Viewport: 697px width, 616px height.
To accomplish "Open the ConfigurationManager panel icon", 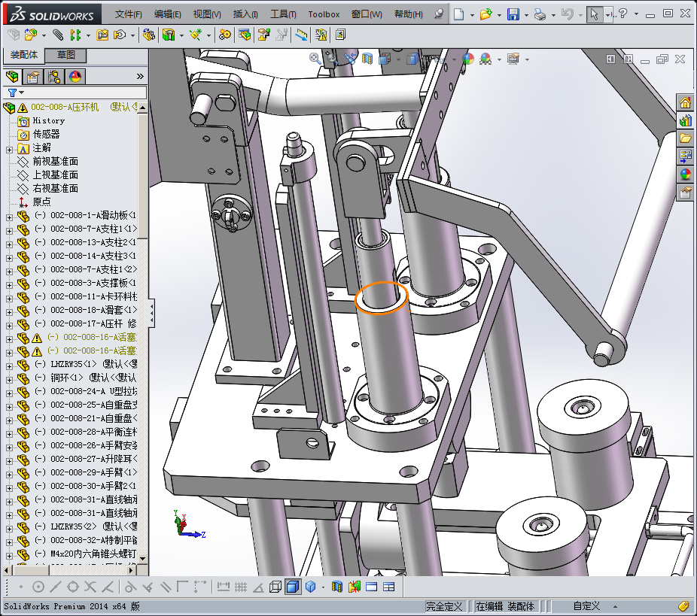I will [54, 76].
